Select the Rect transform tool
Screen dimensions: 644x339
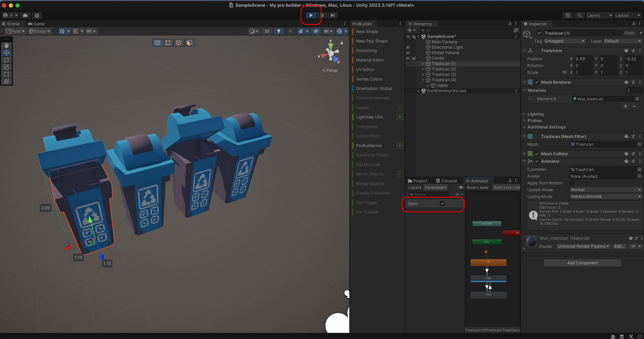(x=6, y=74)
